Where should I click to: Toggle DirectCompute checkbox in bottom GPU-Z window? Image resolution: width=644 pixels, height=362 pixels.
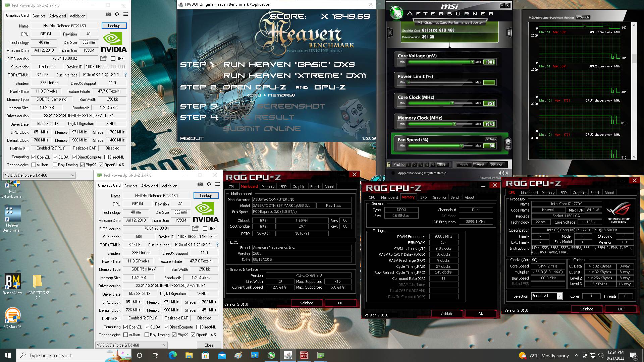[166, 327]
